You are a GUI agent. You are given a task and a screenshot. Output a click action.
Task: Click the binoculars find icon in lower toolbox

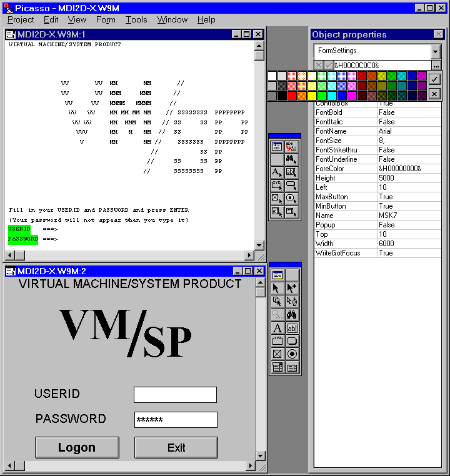(292, 314)
